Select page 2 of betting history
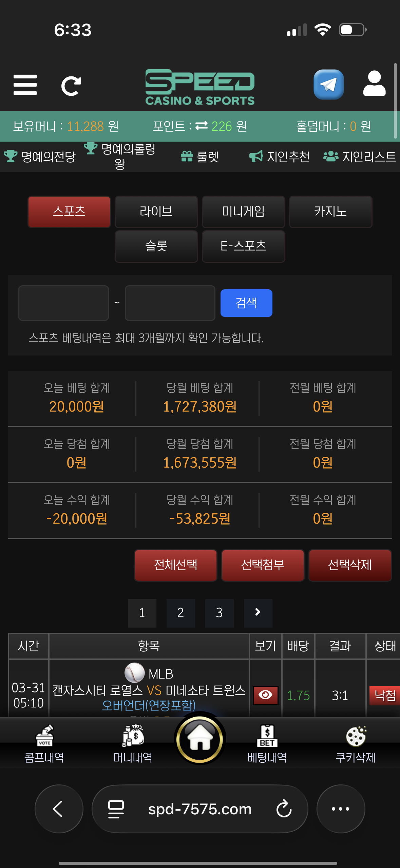400x868 pixels. 180,613
